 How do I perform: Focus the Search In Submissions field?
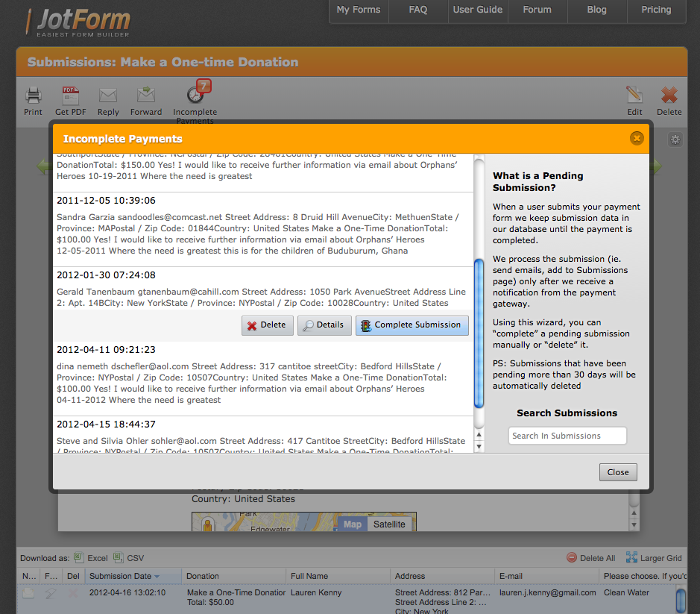567,436
